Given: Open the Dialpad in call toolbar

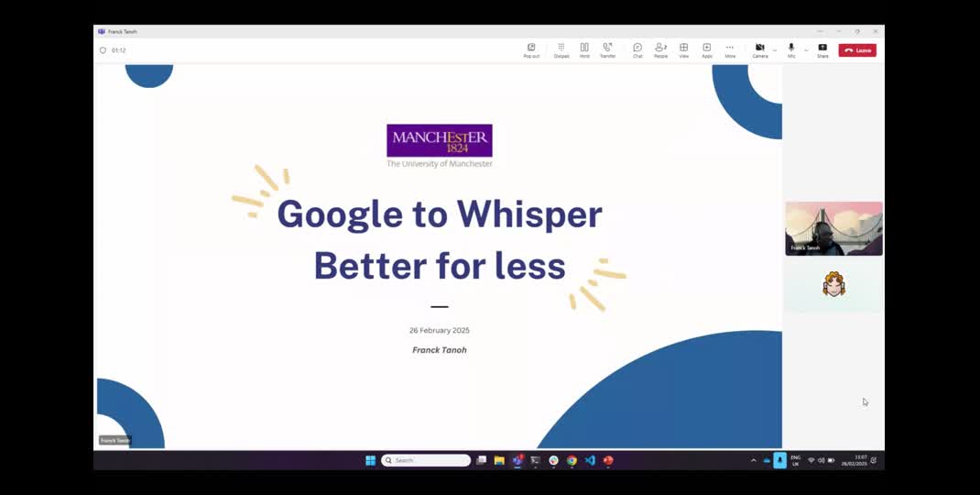Looking at the screenshot, I should 561,50.
